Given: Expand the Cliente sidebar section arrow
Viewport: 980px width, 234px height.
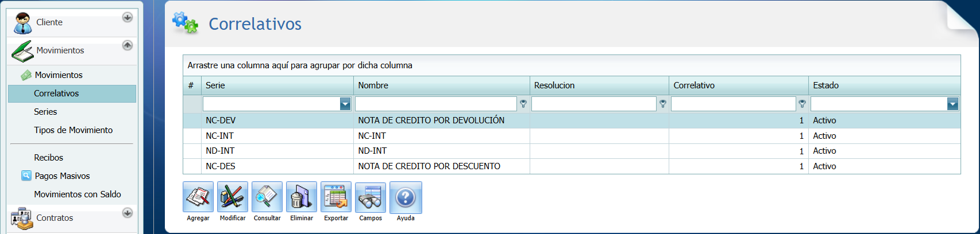Looking at the screenshot, I should (128, 17).
